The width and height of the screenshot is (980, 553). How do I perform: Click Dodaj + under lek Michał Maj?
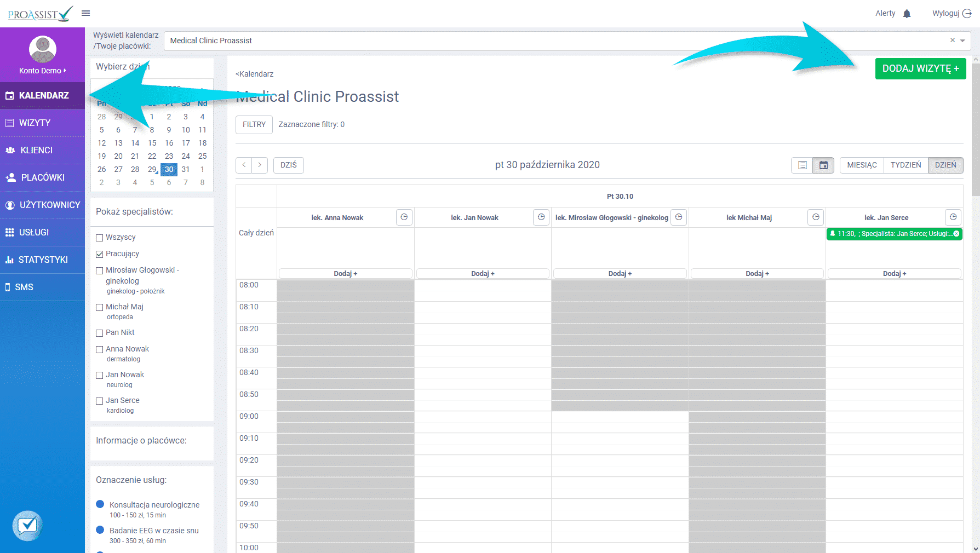[757, 273]
